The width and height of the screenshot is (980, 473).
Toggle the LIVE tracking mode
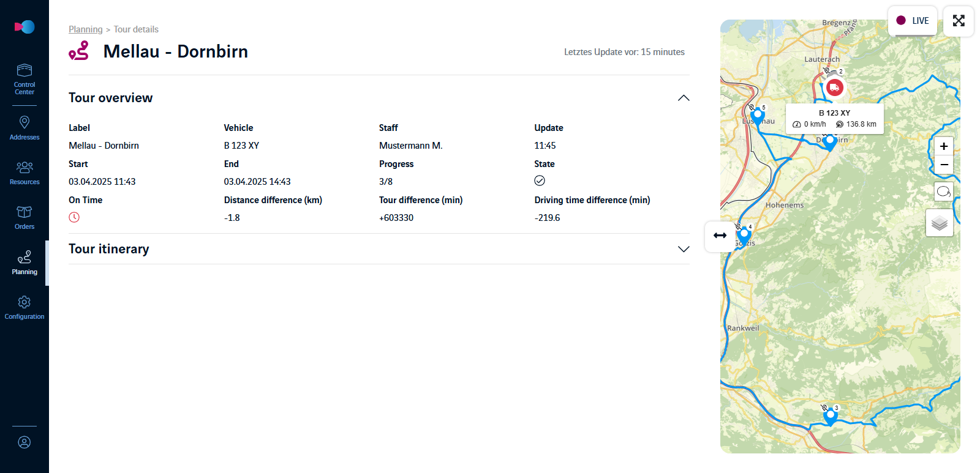pyautogui.click(x=913, y=21)
